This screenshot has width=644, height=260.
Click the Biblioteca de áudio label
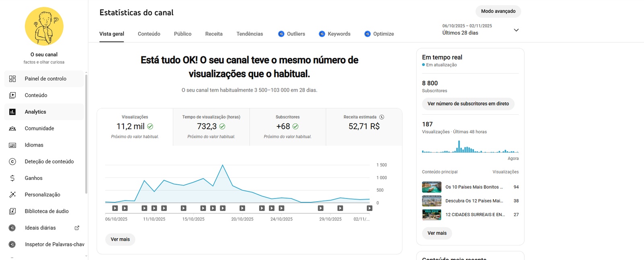[47, 211]
